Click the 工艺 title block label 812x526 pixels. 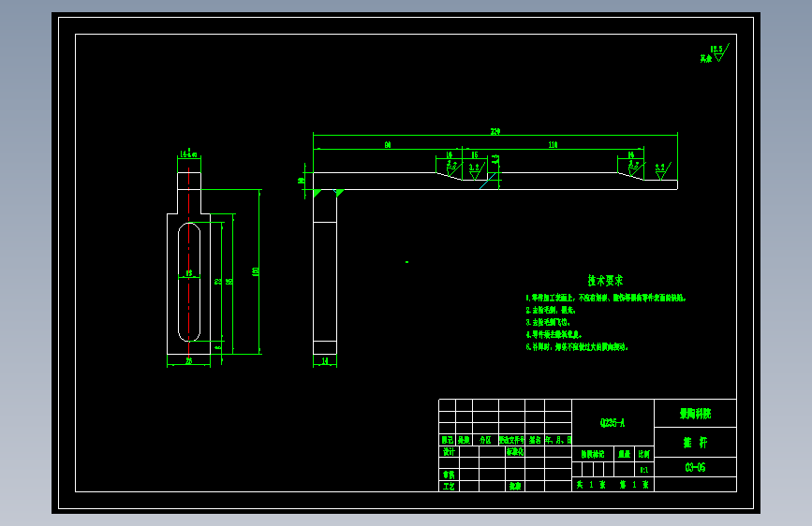449,486
